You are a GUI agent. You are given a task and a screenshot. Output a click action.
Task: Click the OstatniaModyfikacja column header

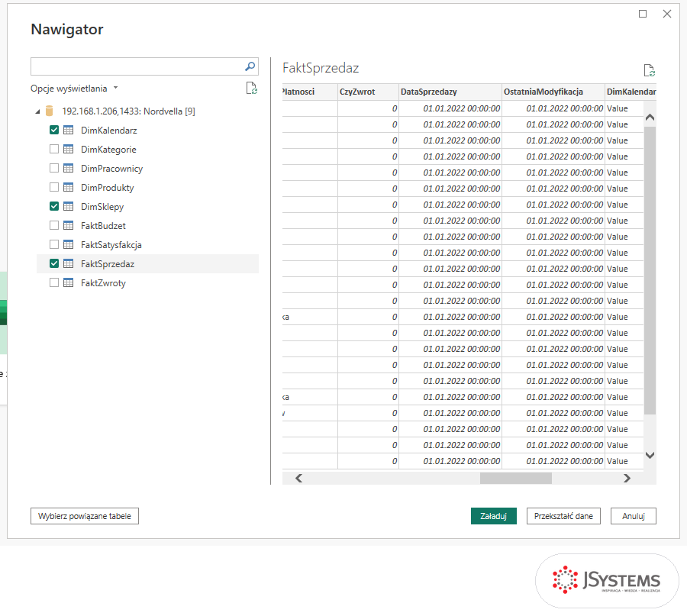[x=553, y=92]
